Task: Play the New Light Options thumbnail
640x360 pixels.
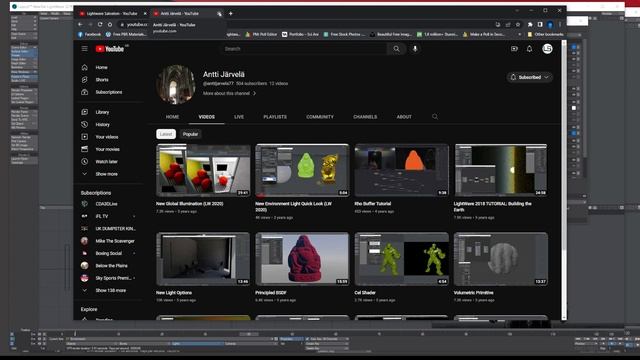Action: [203, 259]
